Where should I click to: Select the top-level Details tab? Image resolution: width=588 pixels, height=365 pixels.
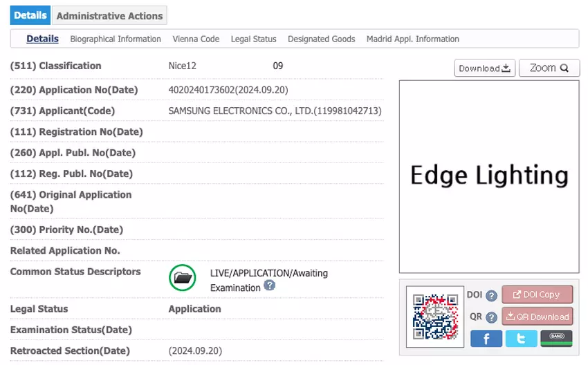click(30, 15)
